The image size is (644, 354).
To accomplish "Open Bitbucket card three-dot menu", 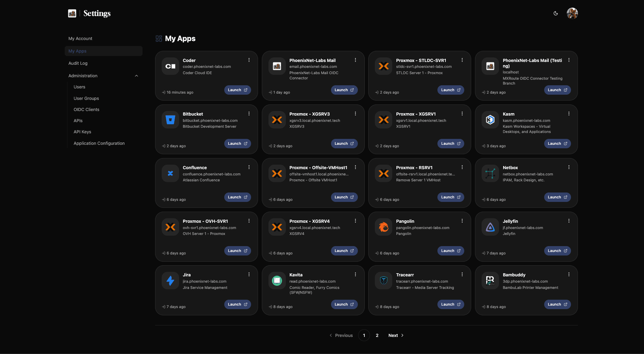I will point(249,113).
